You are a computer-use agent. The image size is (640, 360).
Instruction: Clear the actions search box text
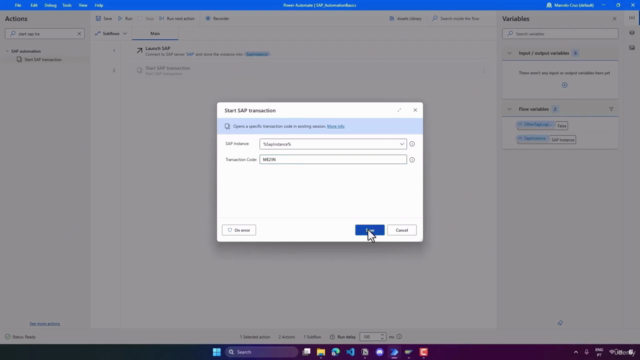[x=79, y=34]
